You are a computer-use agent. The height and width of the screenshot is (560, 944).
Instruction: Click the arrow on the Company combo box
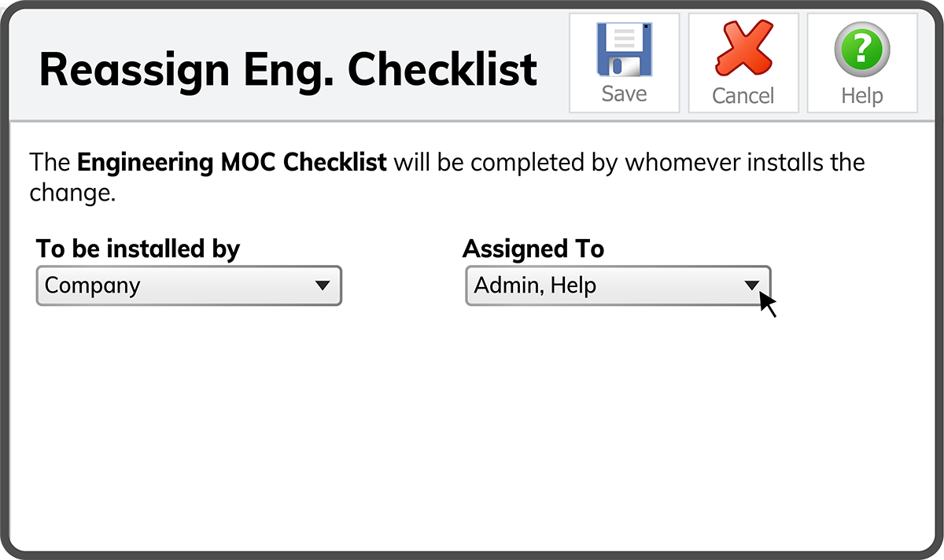(x=323, y=286)
